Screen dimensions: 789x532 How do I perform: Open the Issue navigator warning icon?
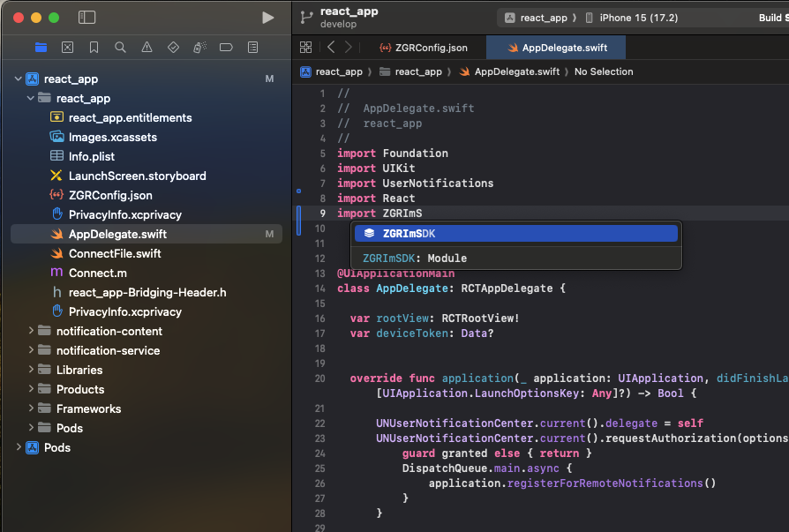pos(147,48)
